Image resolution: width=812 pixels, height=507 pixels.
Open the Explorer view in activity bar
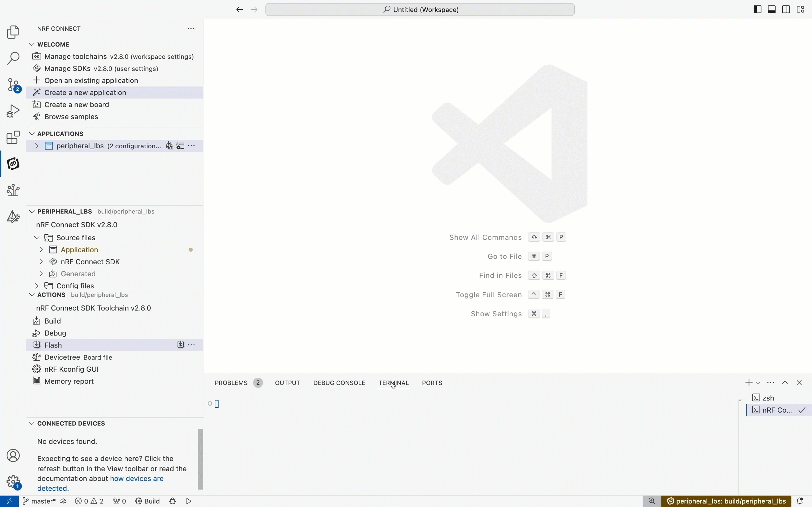pos(13,33)
